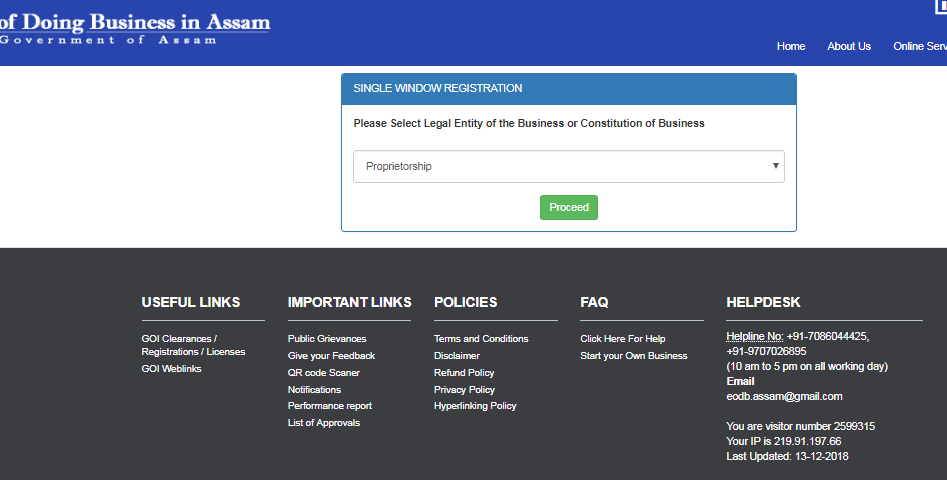
Task: Read the Terms and Conditions page
Action: [481, 339]
